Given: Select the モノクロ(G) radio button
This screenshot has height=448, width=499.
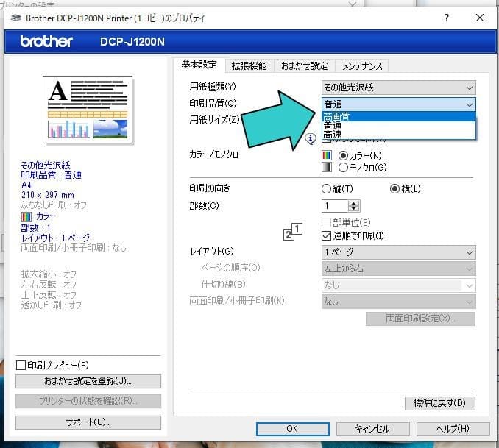Looking at the screenshot, I should coord(343,168).
